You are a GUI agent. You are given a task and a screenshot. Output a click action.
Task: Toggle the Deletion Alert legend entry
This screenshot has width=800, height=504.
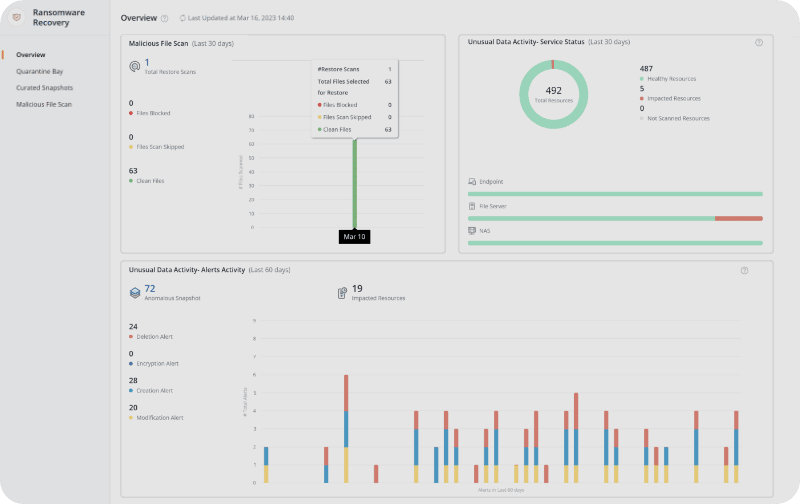[x=152, y=336]
